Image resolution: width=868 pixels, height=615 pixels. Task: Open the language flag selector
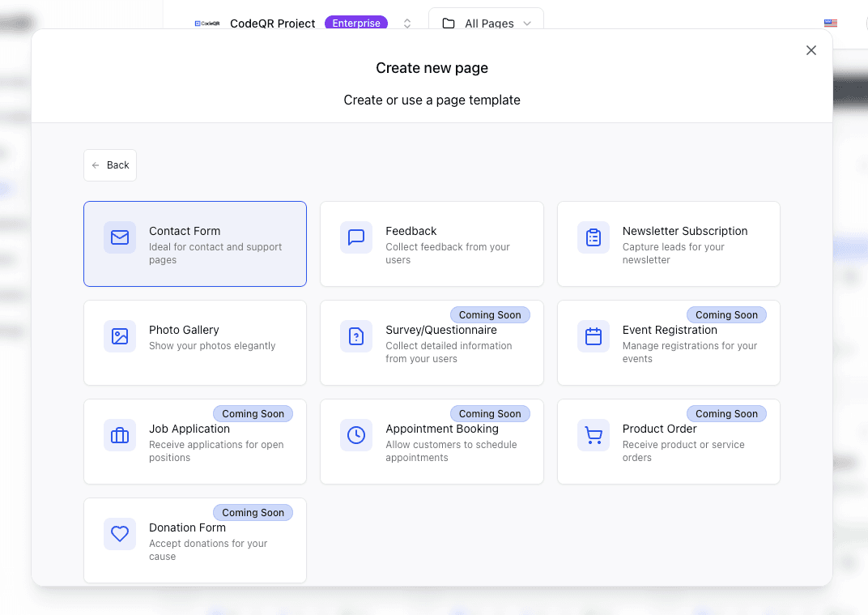point(831,23)
